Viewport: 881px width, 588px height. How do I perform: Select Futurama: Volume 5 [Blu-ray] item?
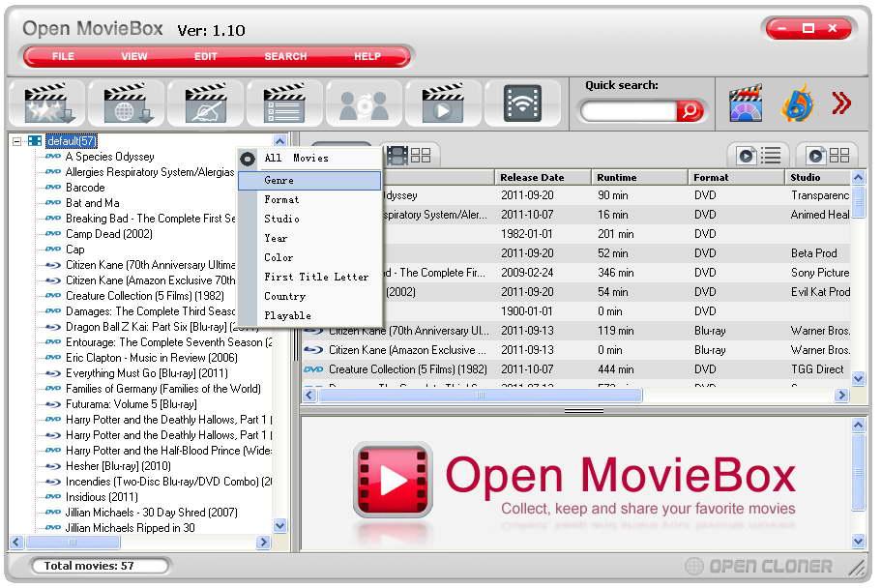[131, 404]
